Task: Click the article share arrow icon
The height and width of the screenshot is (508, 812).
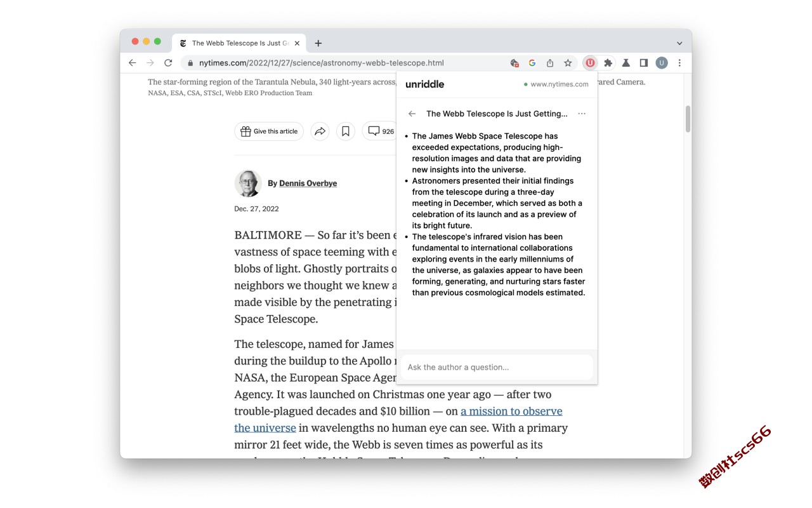Action: coord(320,131)
